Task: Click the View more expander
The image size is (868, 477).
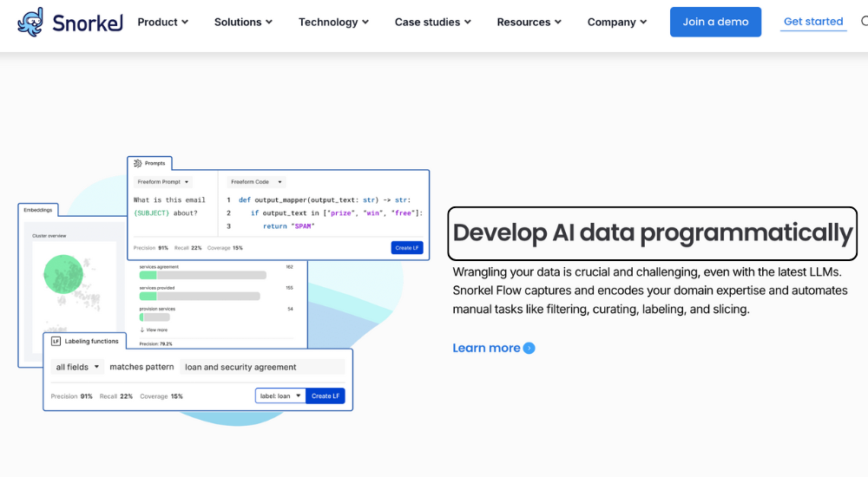Action: 154,330
